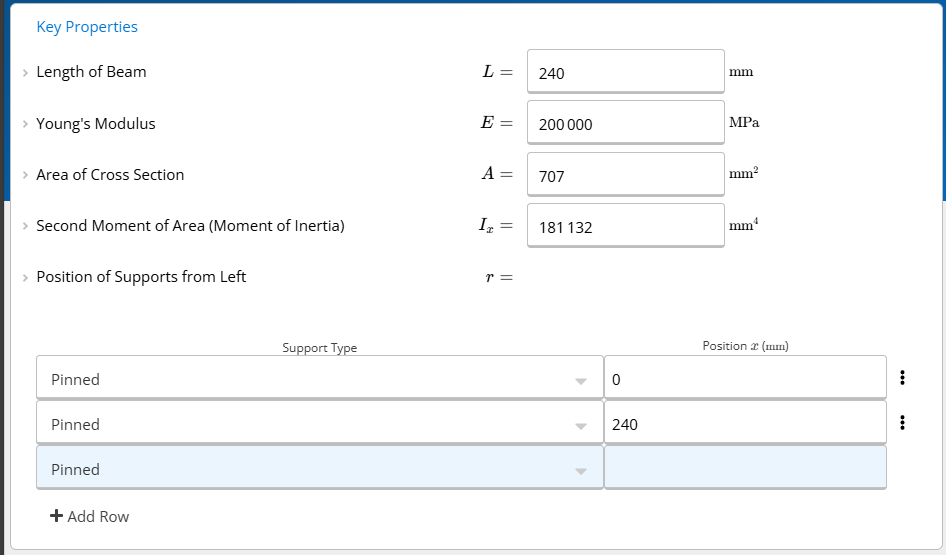This screenshot has height=555, width=946.
Task: Click position field containing 0
Action: [x=745, y=378]
